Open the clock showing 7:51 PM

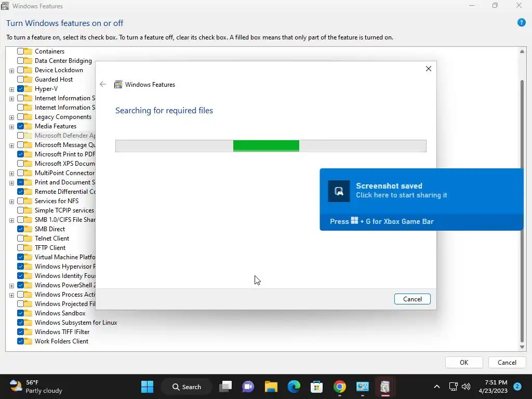click(493, 387)
